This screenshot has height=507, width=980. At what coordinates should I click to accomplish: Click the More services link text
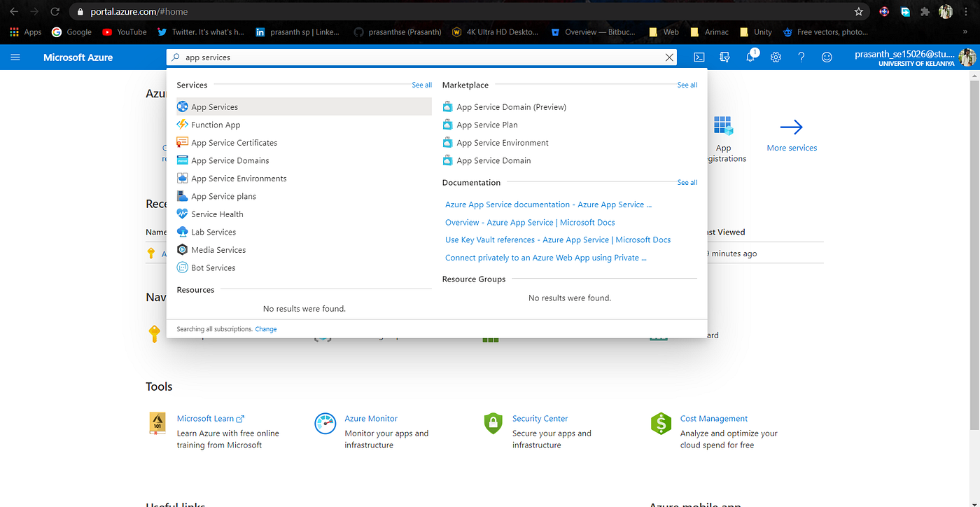(x=792, y=148)
